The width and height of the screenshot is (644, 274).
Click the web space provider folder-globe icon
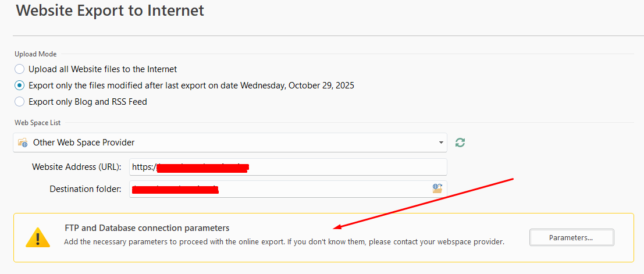pos(23,143)
